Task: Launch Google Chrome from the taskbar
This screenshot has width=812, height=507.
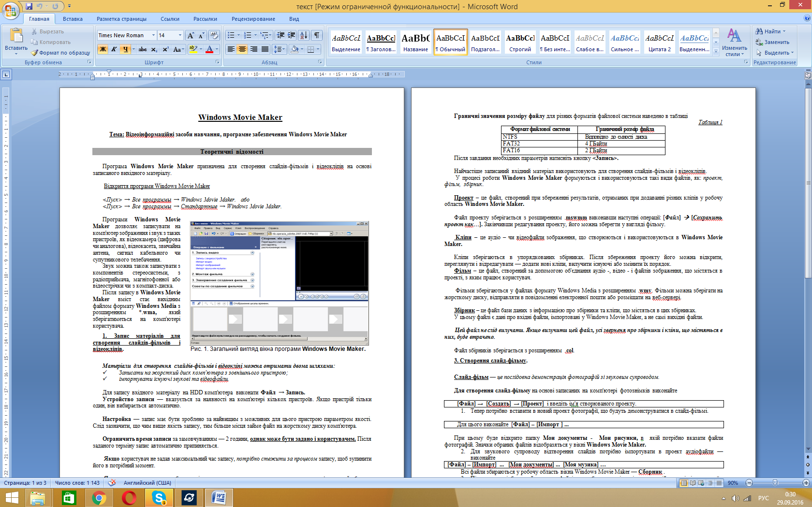Action: (x=99, y=497)
